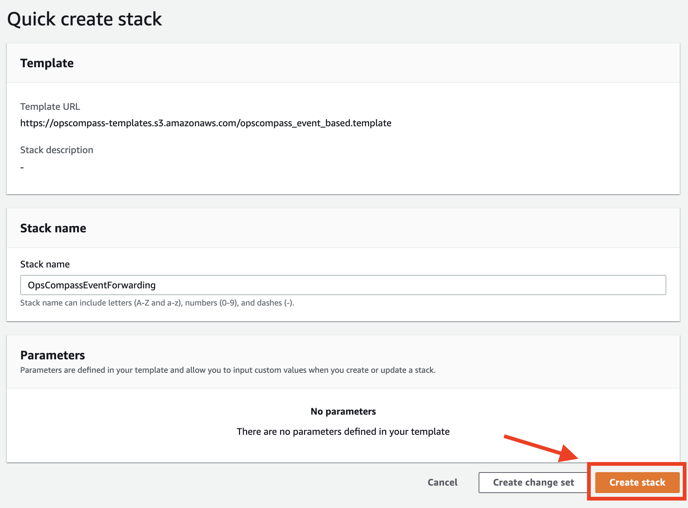Click the Parameters description subtitle text

(x=228, y=370)
